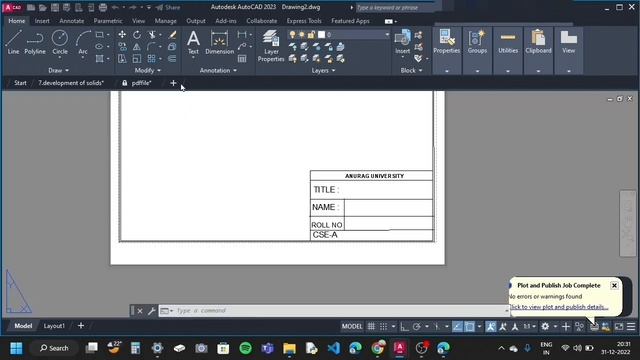Switch to 7.development of solids drawing tab
Screen dimensions: 640x360
tap(71, 83)
